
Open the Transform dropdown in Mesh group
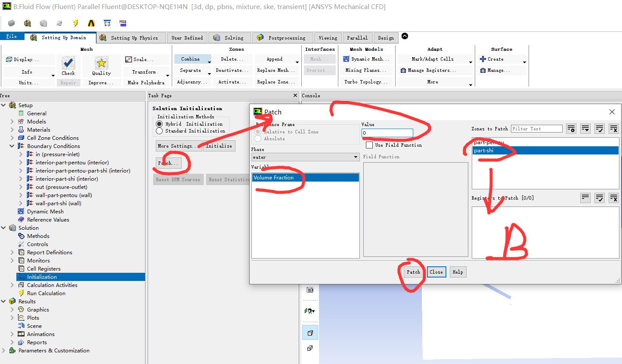click(x=167, y=75)
